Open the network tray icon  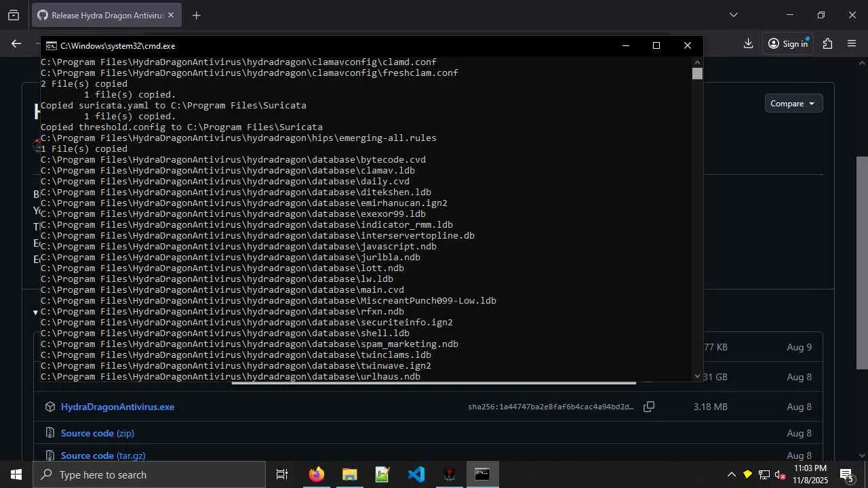[764, 474]
